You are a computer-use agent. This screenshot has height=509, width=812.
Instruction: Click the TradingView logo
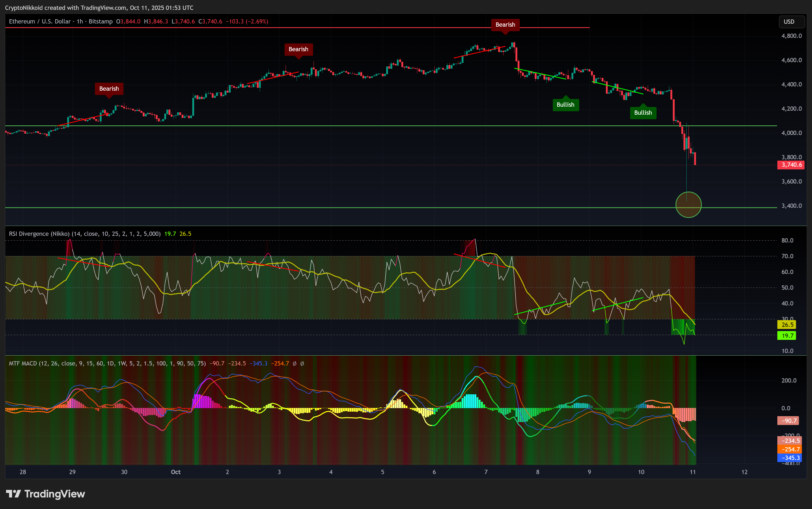[45, 494]
